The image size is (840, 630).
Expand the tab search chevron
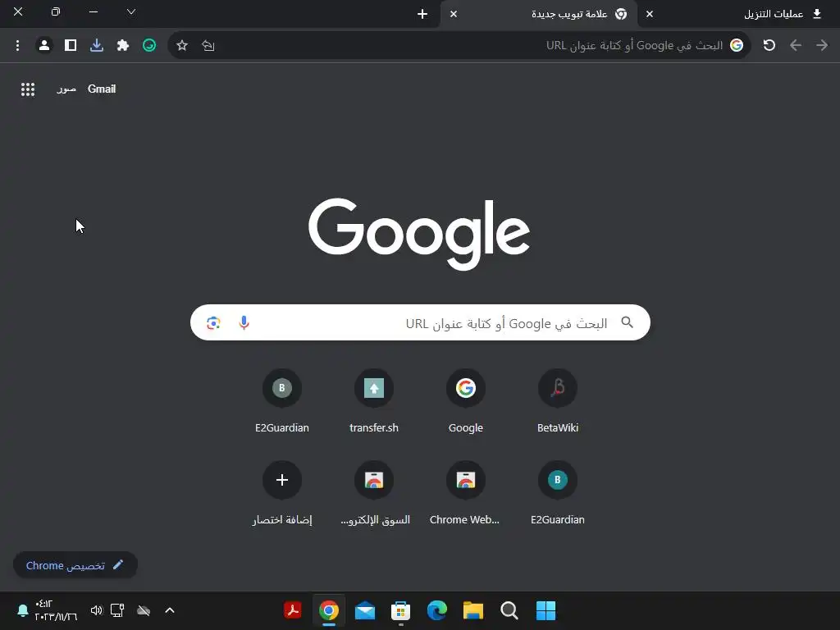pyautogui.click(x=130, y=11)
